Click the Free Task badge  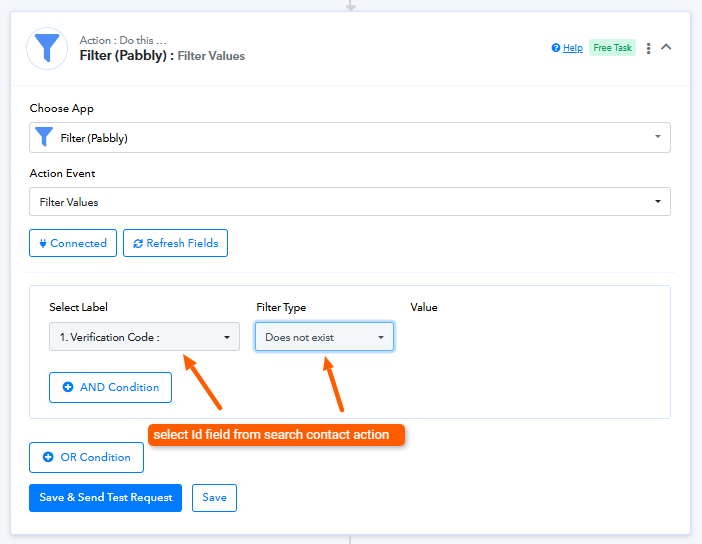click(x=611, y=48)
